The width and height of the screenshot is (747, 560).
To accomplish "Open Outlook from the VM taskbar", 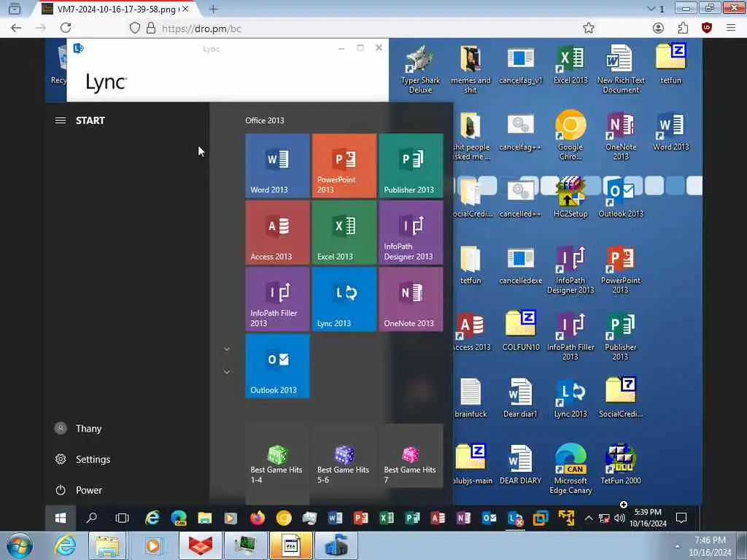I will [489, 518].
